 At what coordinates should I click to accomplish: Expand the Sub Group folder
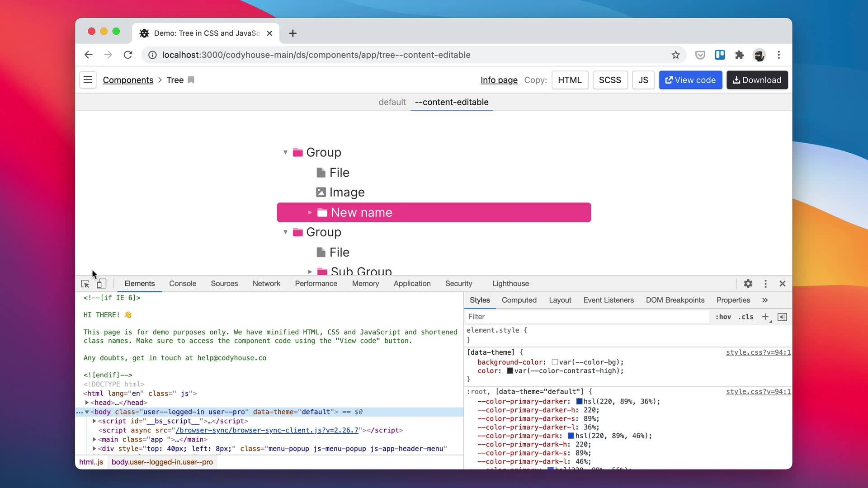(310, 272)
